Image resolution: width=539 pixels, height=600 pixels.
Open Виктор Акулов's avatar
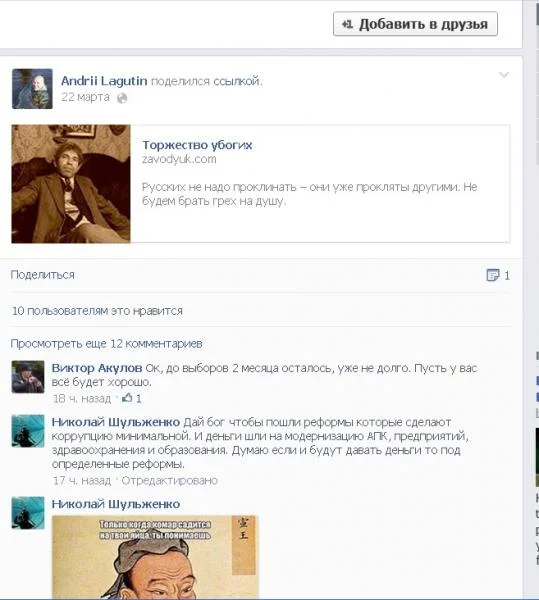point(28,377)
